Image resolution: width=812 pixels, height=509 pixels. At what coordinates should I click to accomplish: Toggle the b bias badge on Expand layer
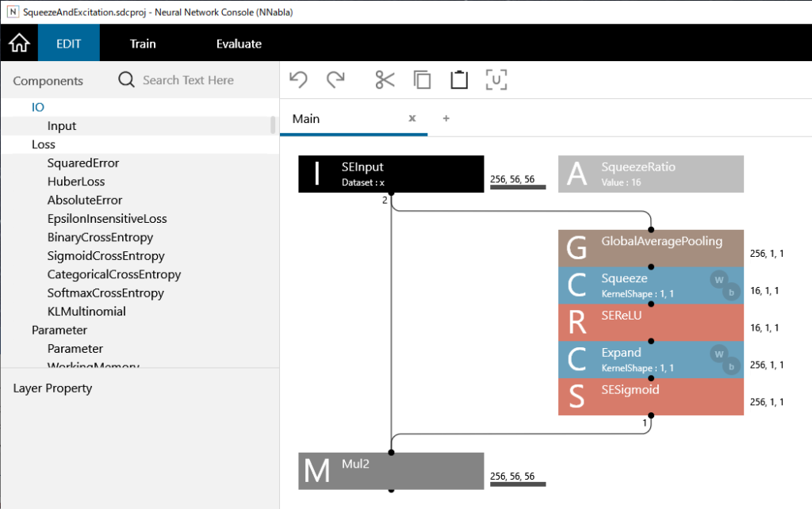731,366
